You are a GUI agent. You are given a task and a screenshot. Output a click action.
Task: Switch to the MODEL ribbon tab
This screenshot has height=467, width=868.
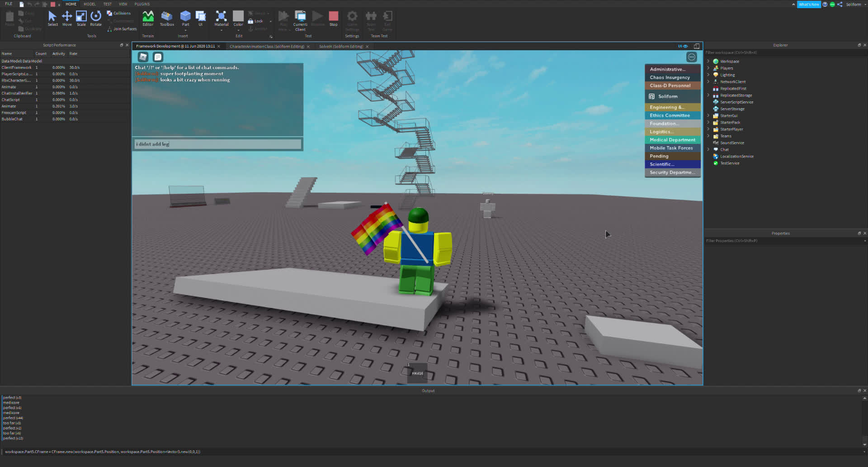point(89,4)
